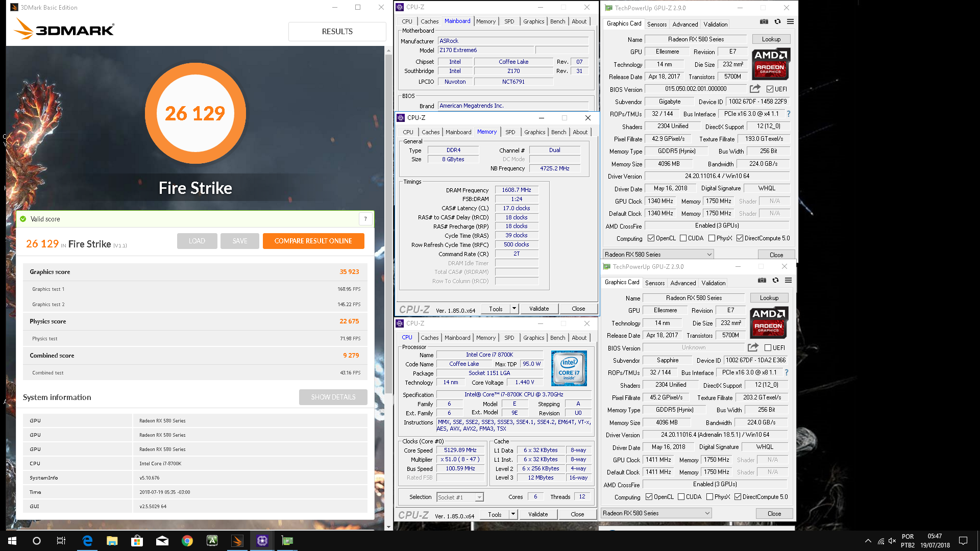Click 3DMark vertical scrollbar down arrow
980x551 pixels.
[x=388, y=527]
